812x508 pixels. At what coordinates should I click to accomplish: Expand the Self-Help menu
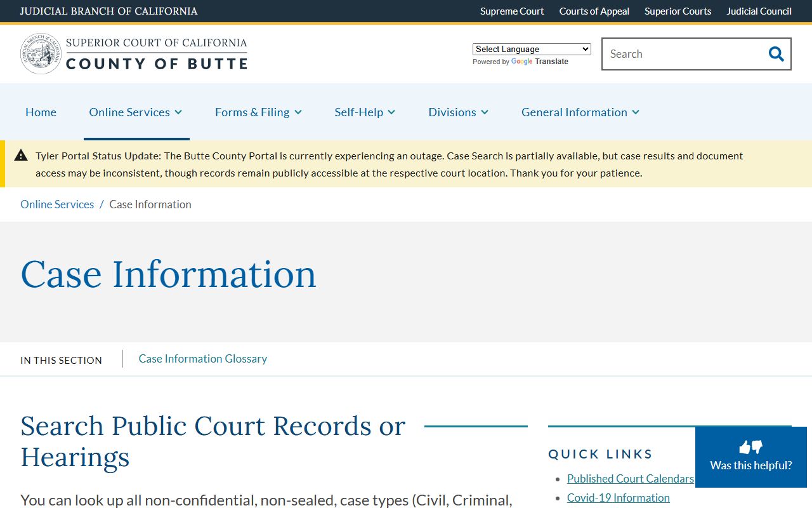[x=365, y=112]
